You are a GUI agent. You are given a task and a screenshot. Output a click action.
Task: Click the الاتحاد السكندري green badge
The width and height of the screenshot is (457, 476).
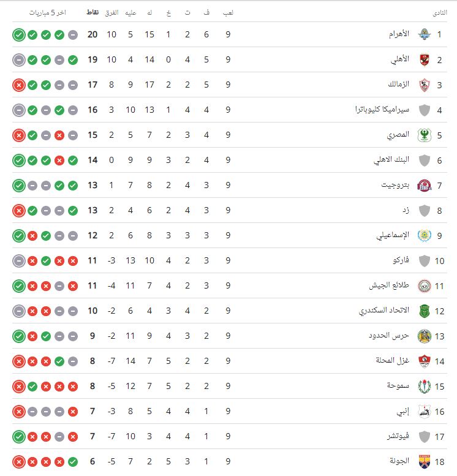(424, 311)
